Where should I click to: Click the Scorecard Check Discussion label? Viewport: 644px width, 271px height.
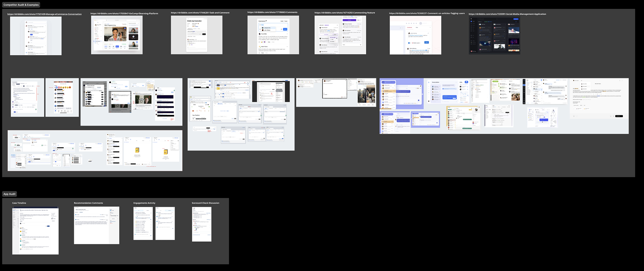[x=205, y=203]
